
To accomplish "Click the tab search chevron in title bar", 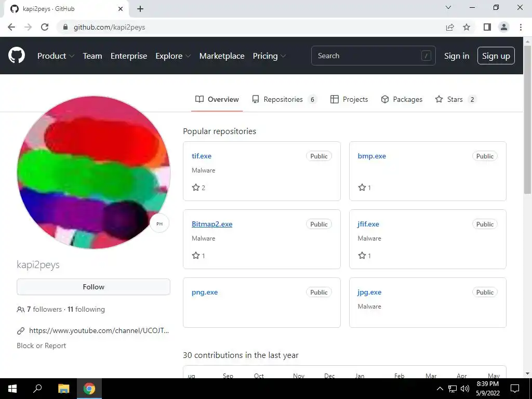I will click(448, 7).
